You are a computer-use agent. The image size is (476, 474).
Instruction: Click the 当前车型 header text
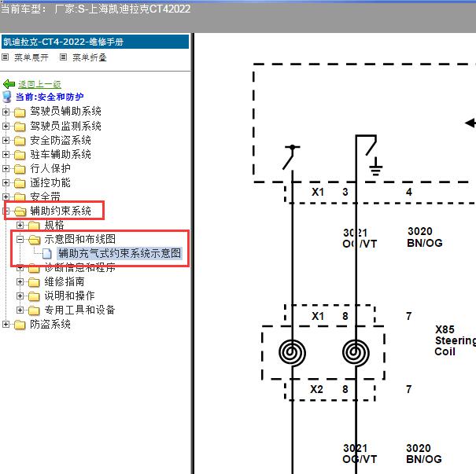pyautogui.click(x=95, y=9)
